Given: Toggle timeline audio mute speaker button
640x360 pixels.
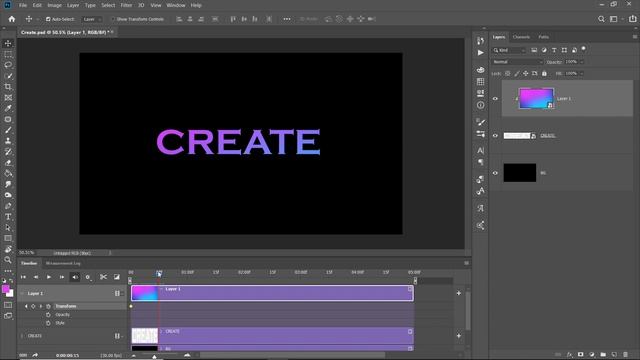Looking at the screenshot, I should 75,277.
